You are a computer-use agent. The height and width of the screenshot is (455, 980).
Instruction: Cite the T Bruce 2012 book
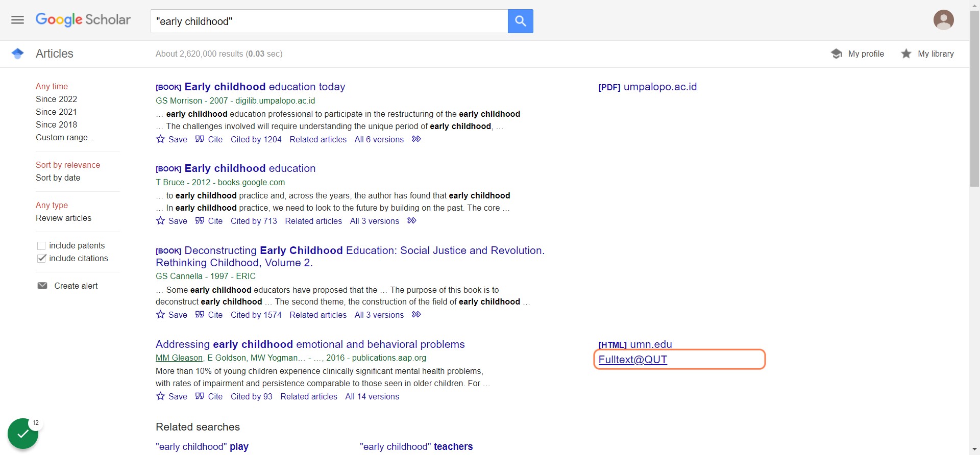coord(209,221)
